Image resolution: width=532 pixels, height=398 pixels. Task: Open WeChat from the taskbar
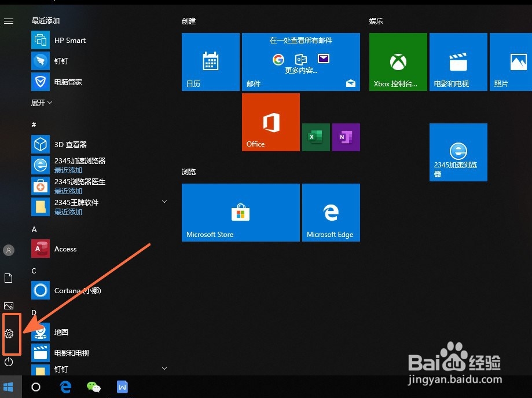point(94,387)
